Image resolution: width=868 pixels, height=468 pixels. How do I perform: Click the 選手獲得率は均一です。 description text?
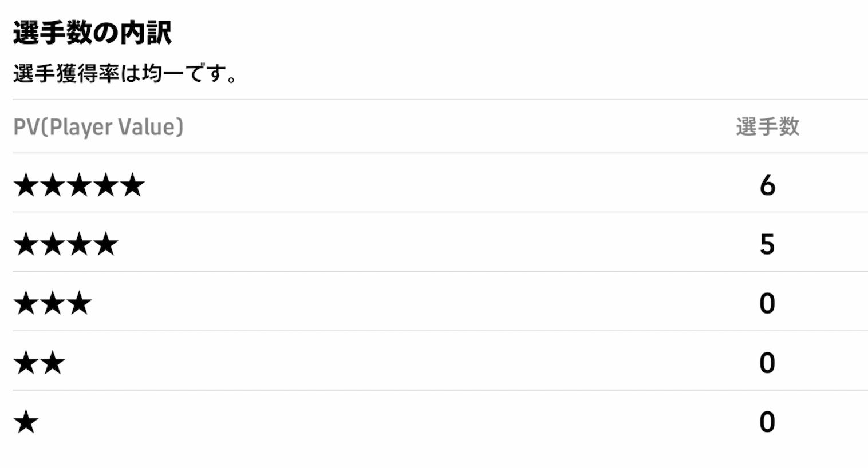coord(125,74)
